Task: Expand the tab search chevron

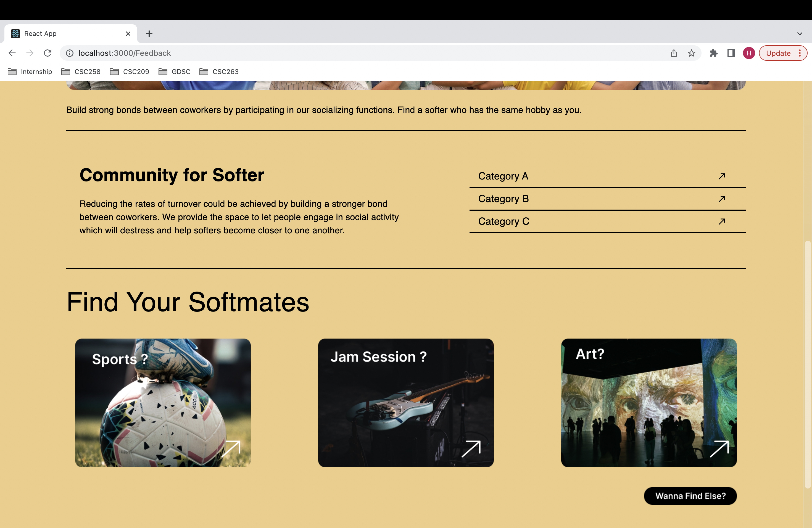Action: click(x=799, y=34)
